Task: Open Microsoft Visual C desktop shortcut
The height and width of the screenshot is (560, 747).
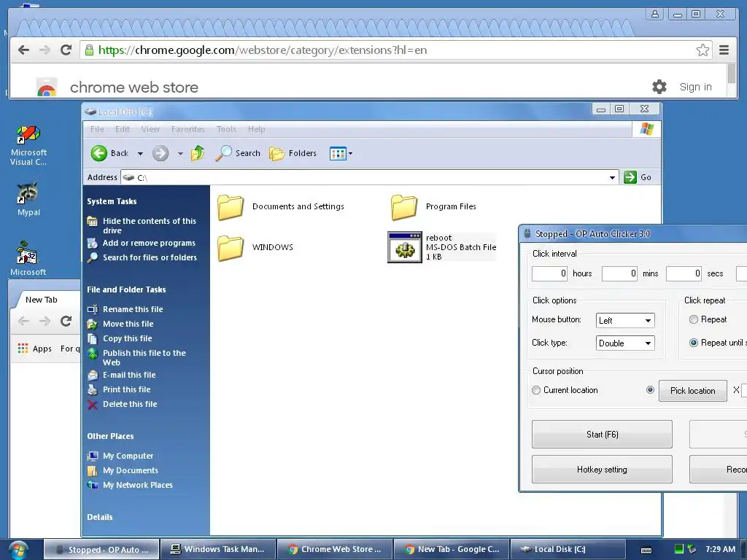Action: pyautogui.click(x=28, y=145)
